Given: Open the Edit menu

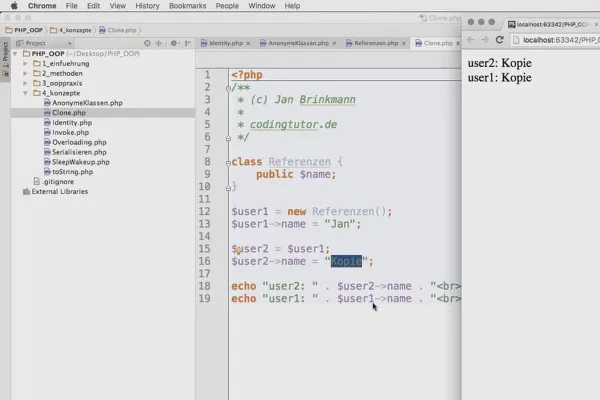Looking at the screenshot, I should [x=93, y=6].
